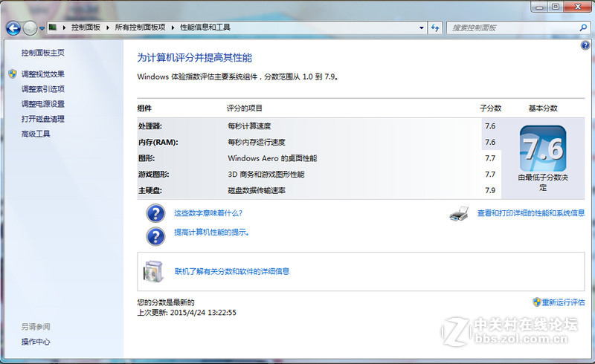The height and width of the screenshot is (364, 595).
Task: Open 联机了解有关分数和软件的详细信息 link
Action: pyautogui.click(x=232, y=271)
